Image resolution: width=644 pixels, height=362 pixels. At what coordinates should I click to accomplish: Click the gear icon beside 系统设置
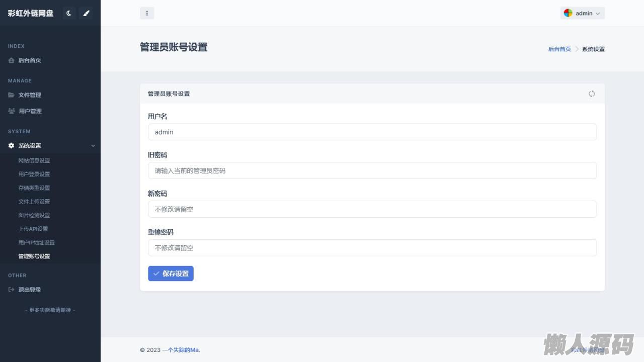12,146
